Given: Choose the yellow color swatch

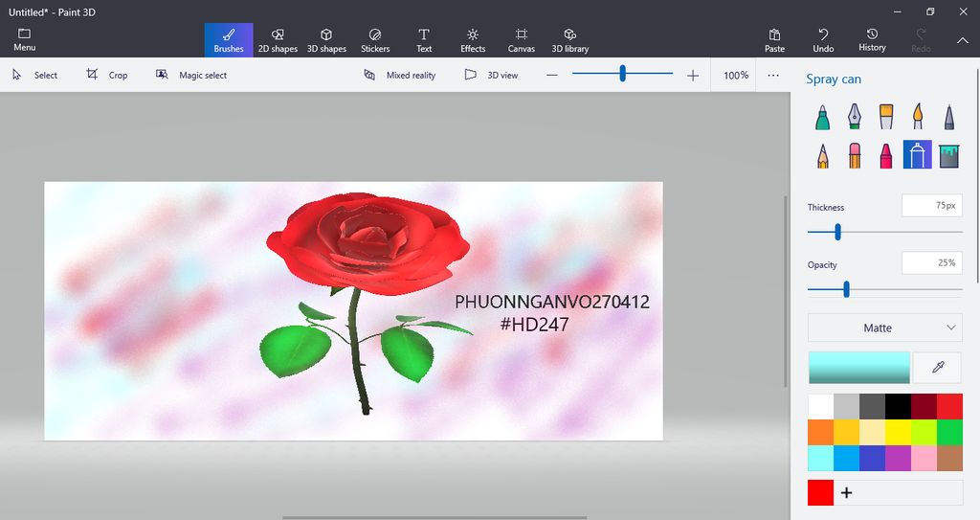Looking at the screenshot, I should click(898, 433).
